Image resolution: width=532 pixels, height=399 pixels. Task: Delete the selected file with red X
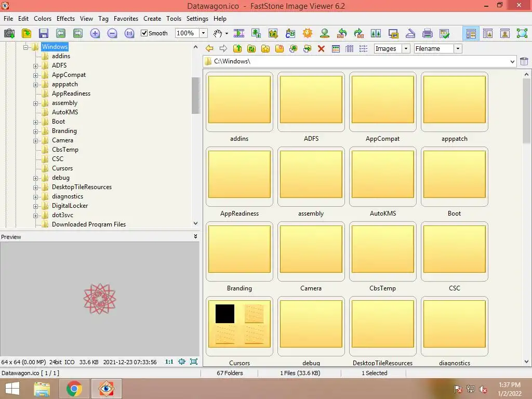[x=321, y=49]
